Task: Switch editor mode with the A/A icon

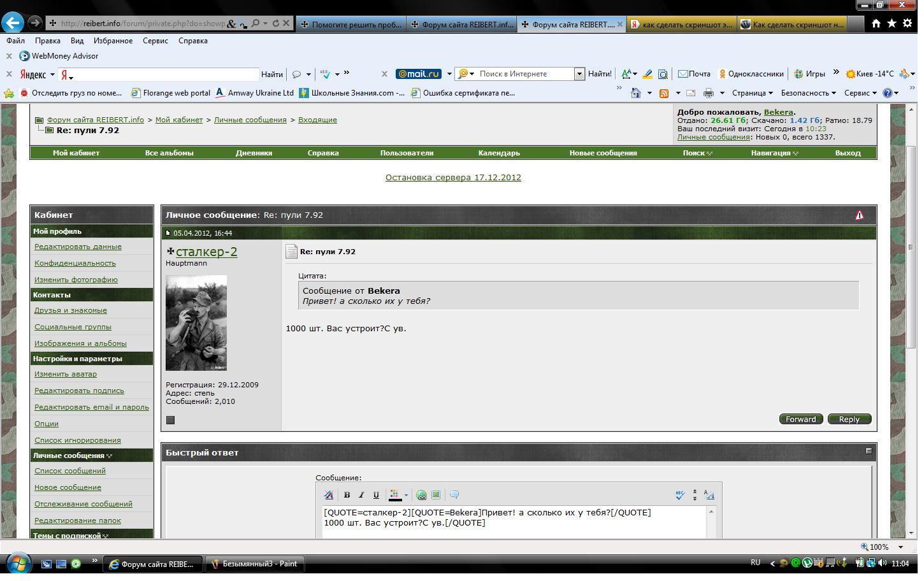Action: pos(709,495)
